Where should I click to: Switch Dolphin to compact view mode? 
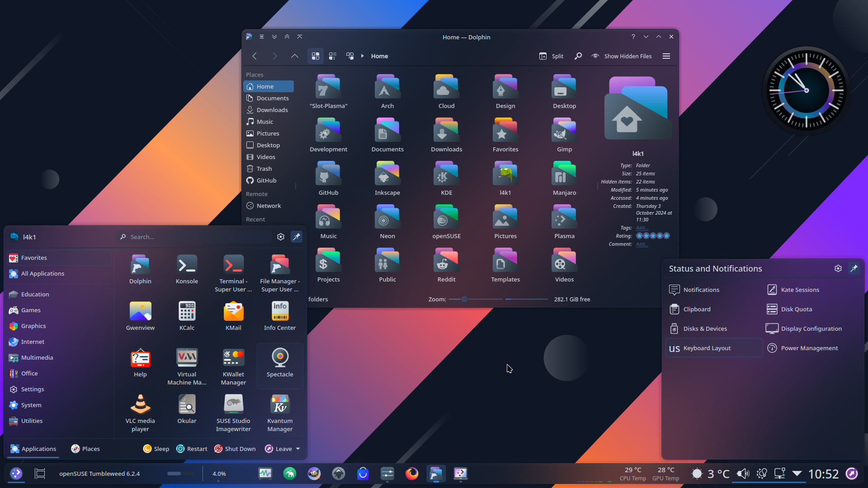333,56
